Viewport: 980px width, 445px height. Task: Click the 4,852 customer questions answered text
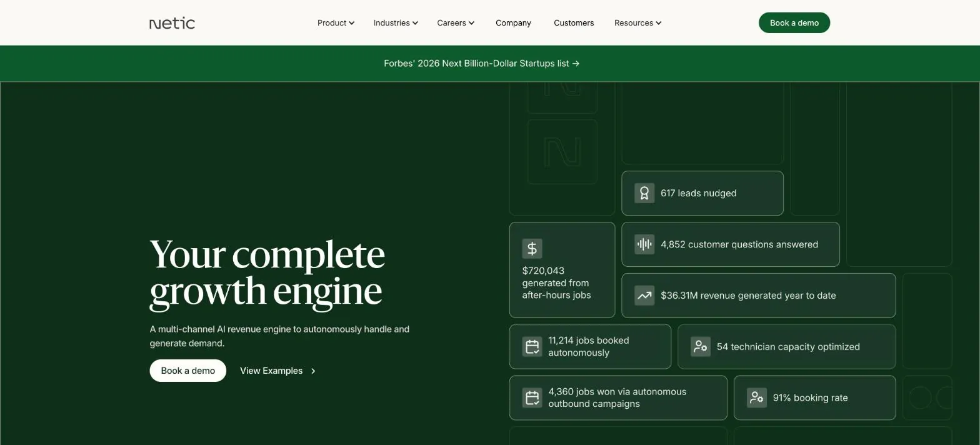(739, 244)
